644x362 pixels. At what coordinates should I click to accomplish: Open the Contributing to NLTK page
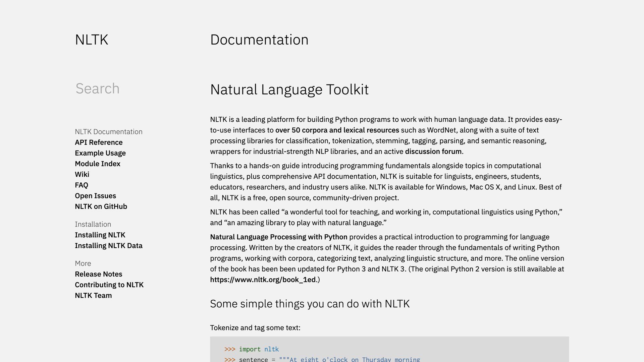(x=109, y=285)
